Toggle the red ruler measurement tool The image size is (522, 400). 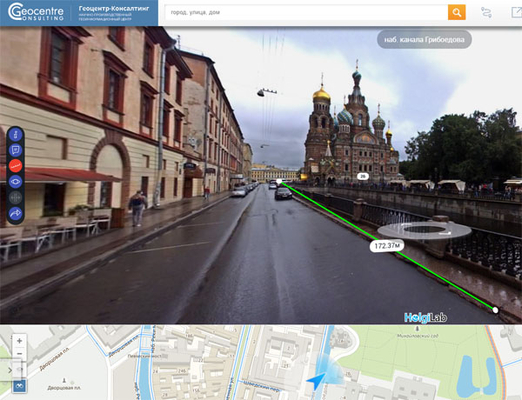pyautogui.click(x=15, y=166)
